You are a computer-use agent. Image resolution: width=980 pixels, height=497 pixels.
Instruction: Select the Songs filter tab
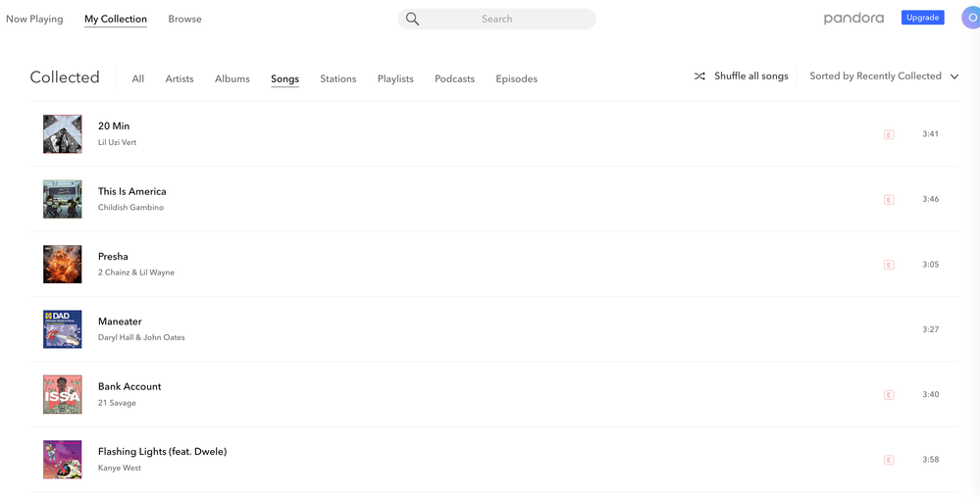coord(285,78)
